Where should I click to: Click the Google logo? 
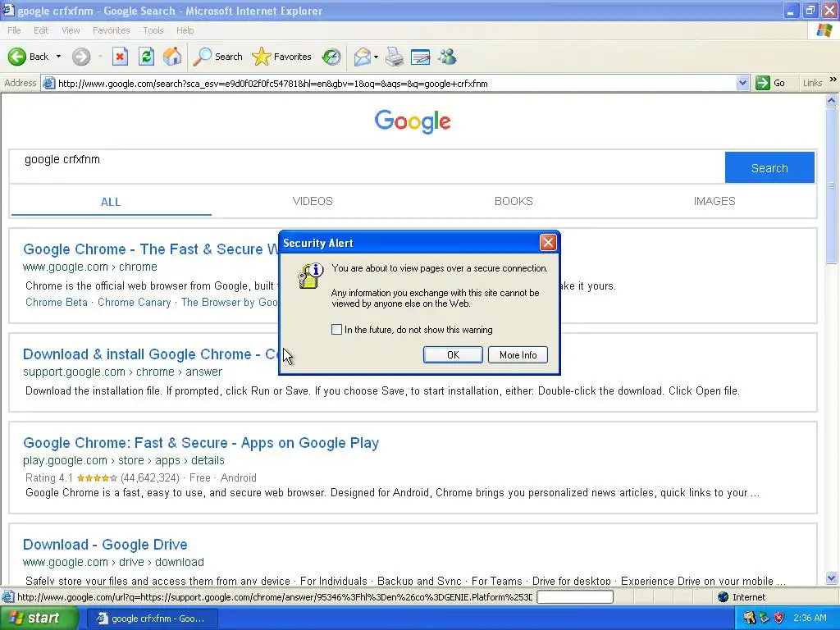[413, 121]
